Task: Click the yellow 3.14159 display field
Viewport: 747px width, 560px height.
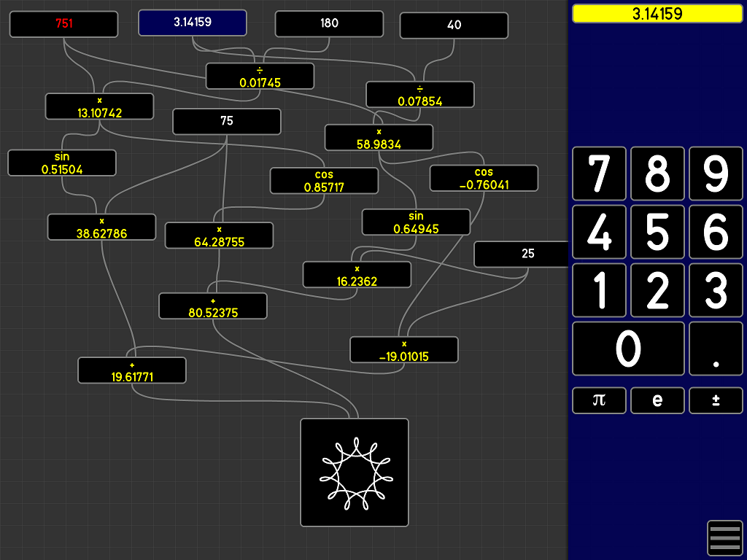Action: [657, 13]
